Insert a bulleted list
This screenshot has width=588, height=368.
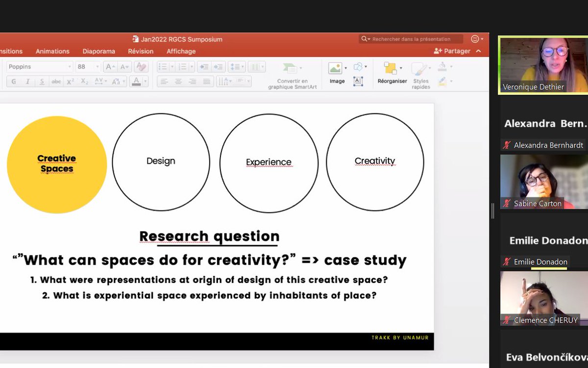click(x=163, y=67)
